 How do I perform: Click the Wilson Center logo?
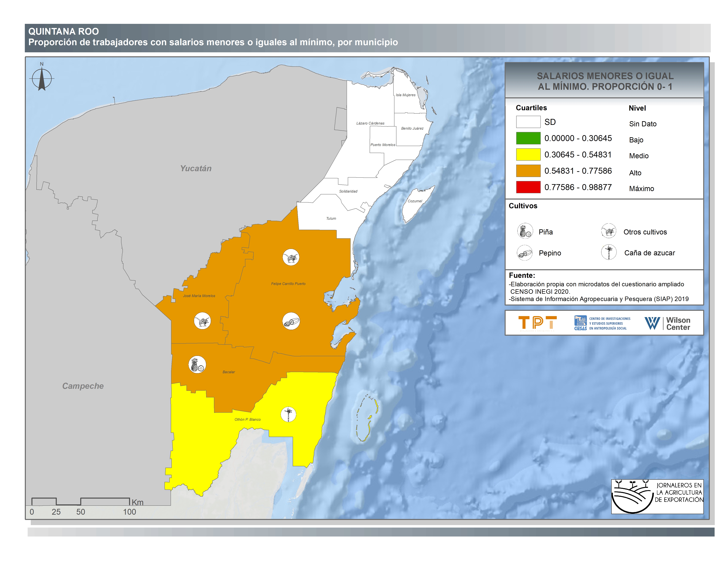(x=667, y=323)
